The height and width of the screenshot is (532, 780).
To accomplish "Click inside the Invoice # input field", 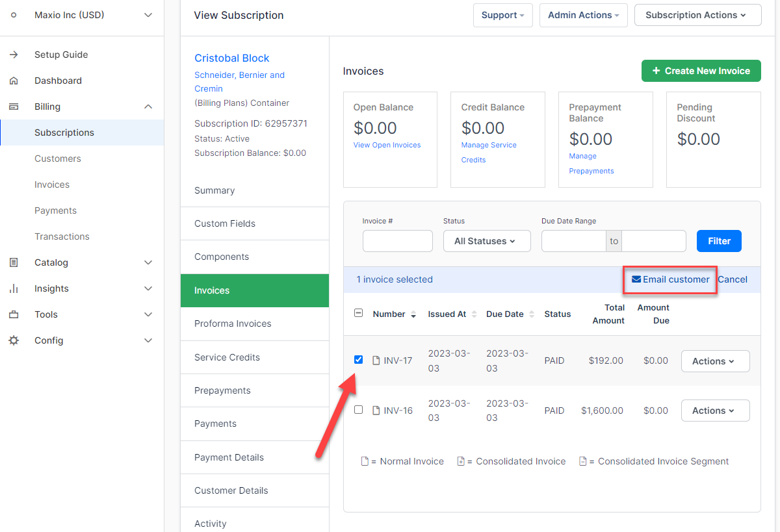I will pyautogui.click(x=397, y=240).
